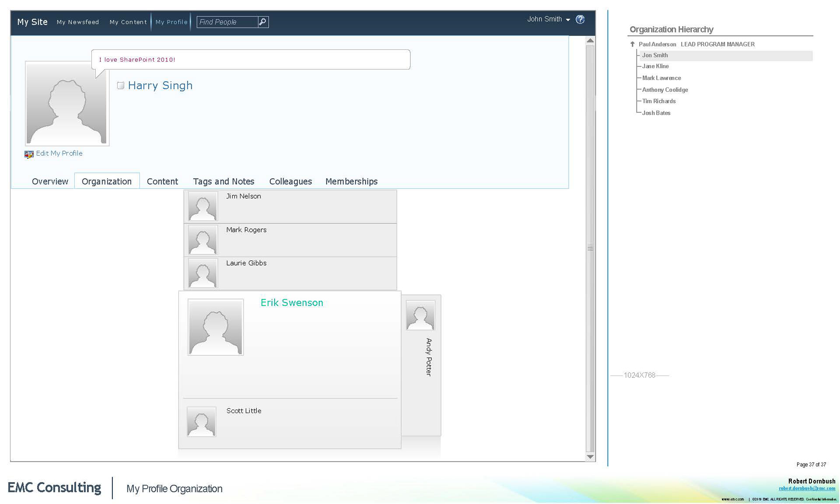Click inside the Find People search field

click(227, 22)
